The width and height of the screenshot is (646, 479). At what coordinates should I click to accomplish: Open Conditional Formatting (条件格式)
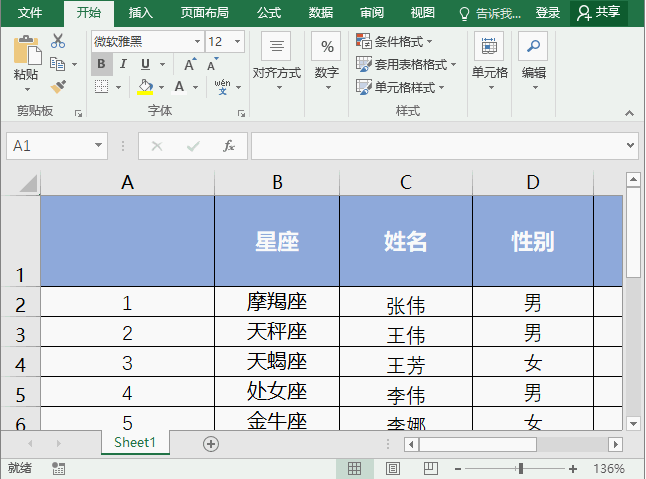pos(395,41)
